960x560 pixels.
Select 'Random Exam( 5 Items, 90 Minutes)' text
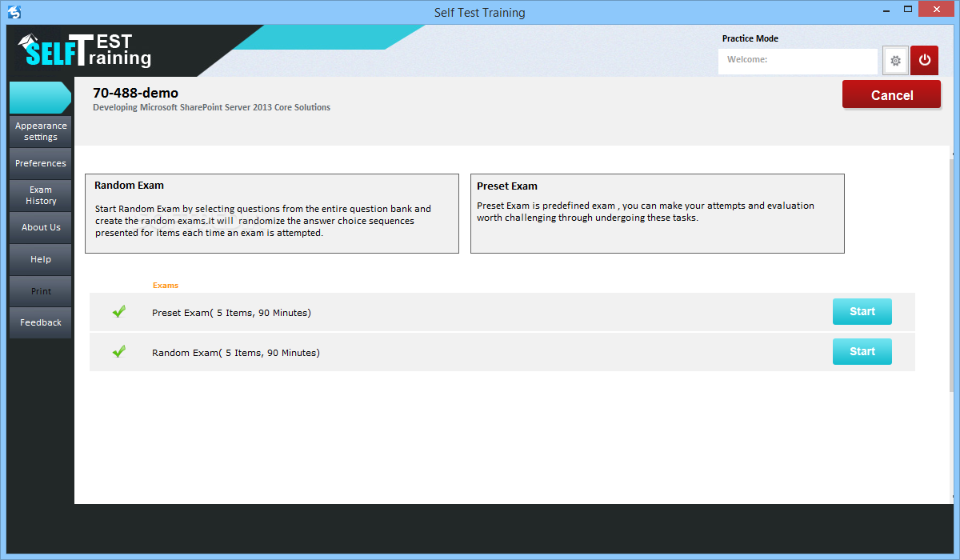click(236, 353)
